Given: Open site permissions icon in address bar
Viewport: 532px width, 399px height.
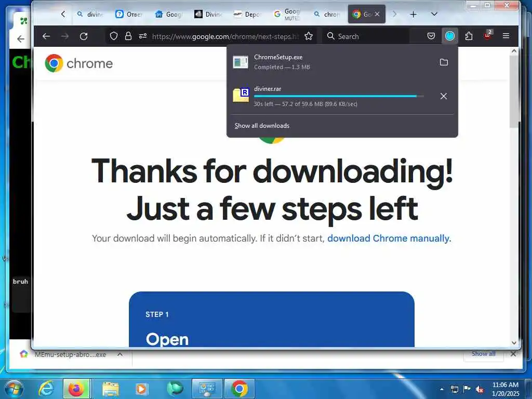Looking at the screenshot, I should coord(143,36).
